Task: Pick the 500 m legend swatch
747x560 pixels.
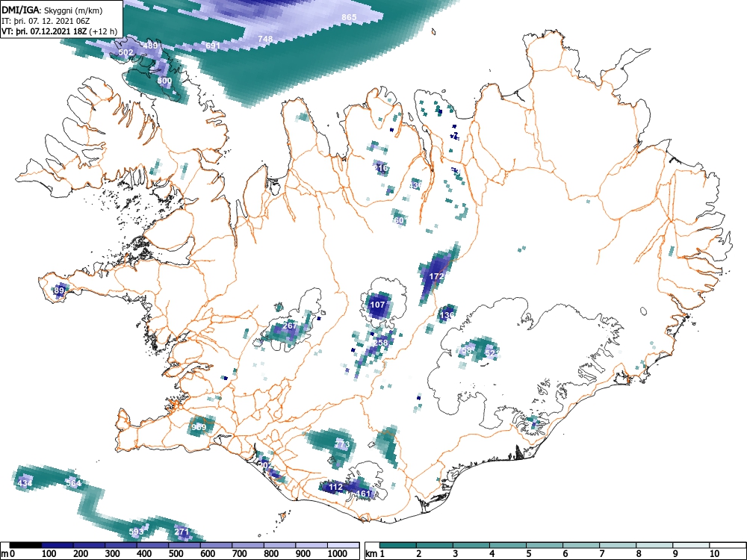Action: click(185, 545)
